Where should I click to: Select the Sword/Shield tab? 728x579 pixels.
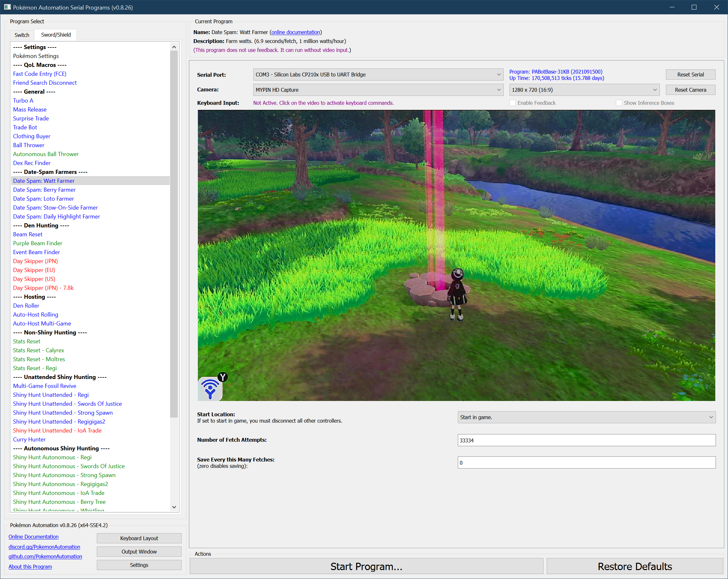pyautogui.click(x=56, y=35)
